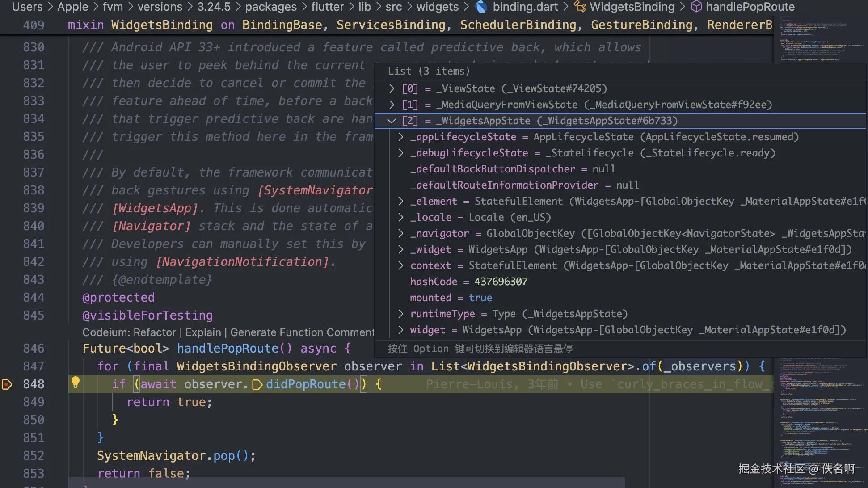Expand the runtimeType property
The image size is (868, 488).
click(401, 314)
